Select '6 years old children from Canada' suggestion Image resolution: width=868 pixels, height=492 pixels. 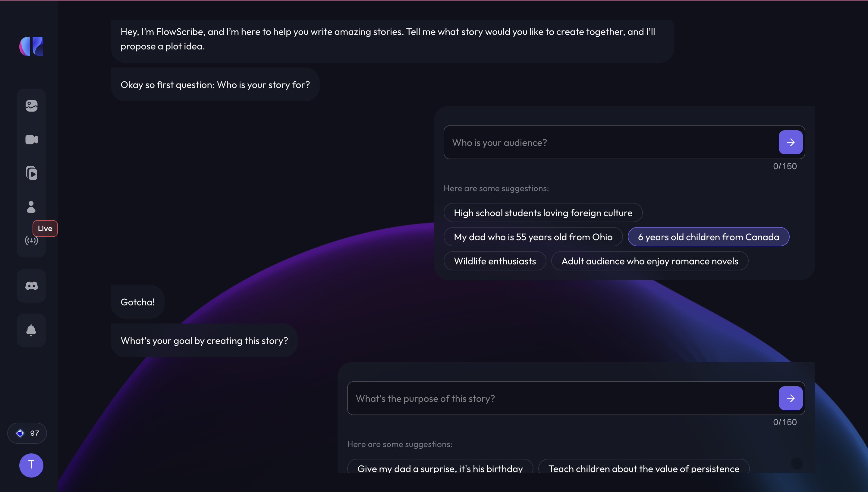[x=708, y=237]
